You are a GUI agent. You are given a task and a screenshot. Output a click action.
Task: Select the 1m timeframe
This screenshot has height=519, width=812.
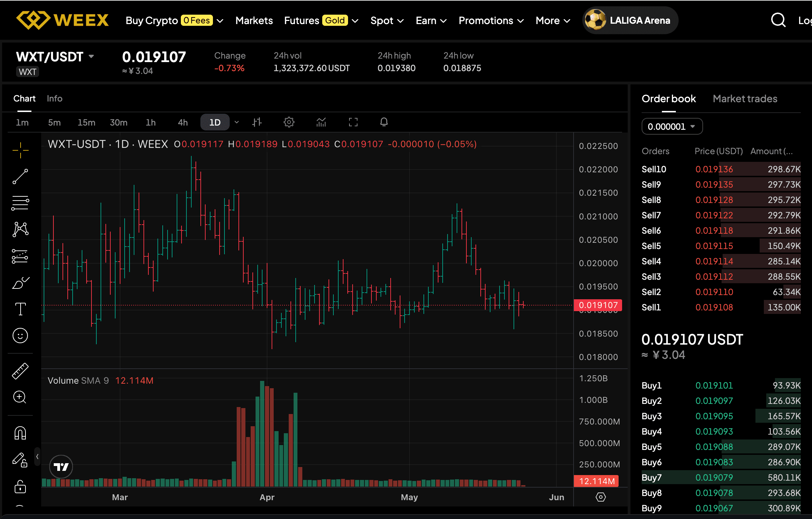pyautogui.click(x=22, y=122)
